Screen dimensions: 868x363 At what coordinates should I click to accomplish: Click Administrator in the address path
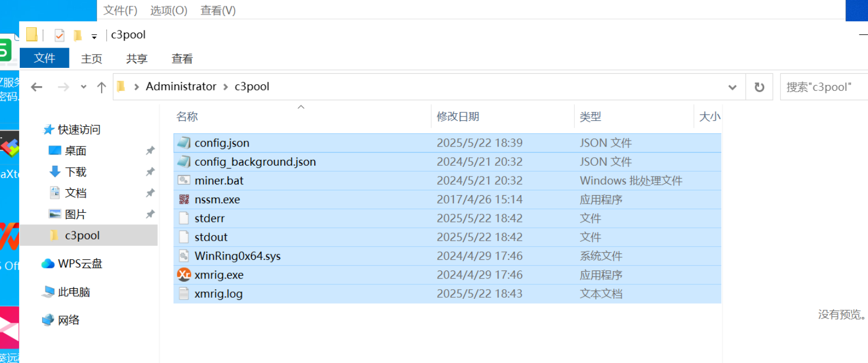coord(181,86)
